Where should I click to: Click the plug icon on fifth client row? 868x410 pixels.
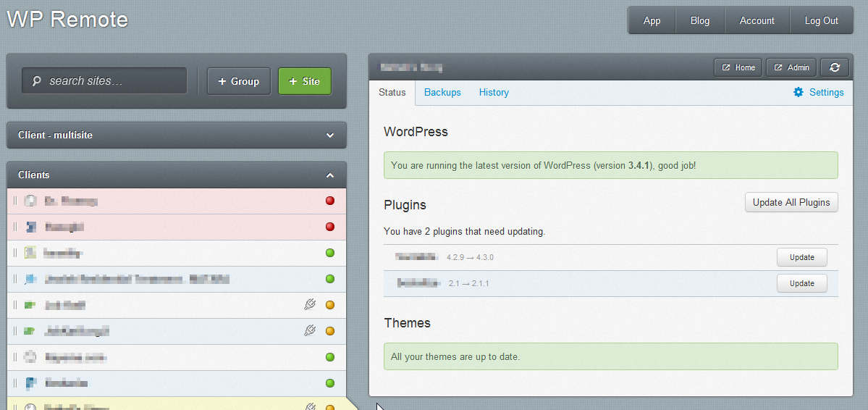tap(310, 305)
